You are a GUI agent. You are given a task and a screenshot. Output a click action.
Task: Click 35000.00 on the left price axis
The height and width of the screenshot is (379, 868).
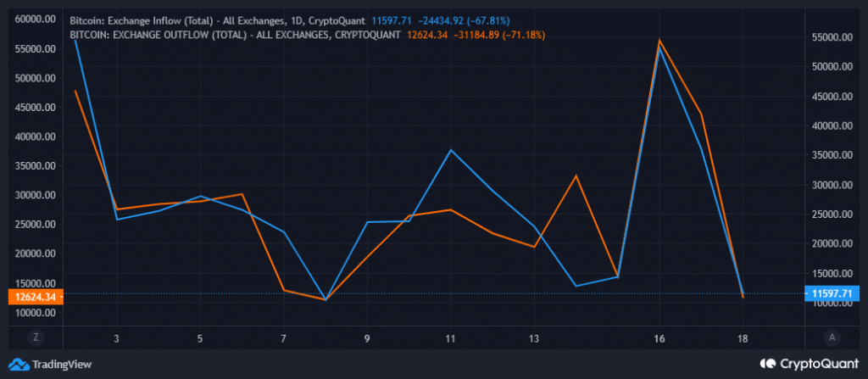[33, 166]
